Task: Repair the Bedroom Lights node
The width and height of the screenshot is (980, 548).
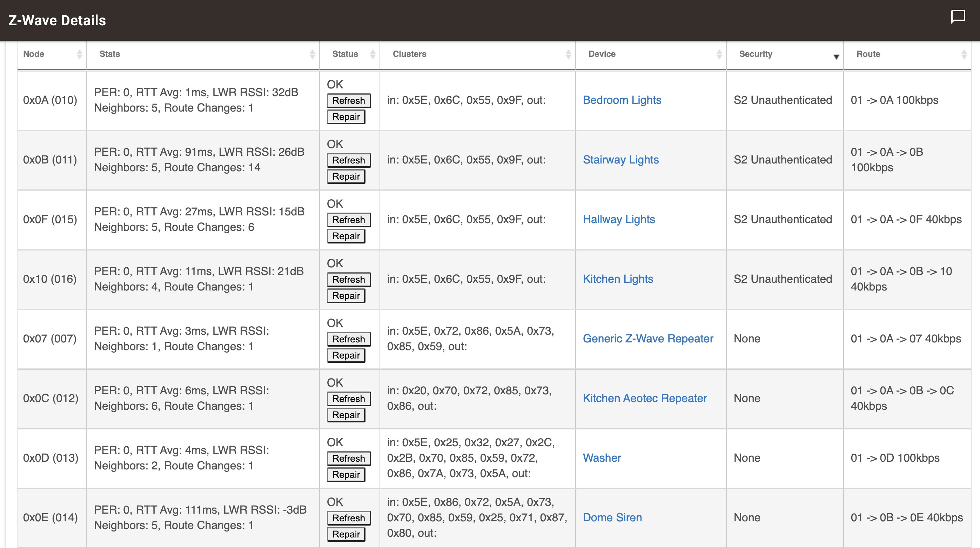Action: [x=346, y=117]
